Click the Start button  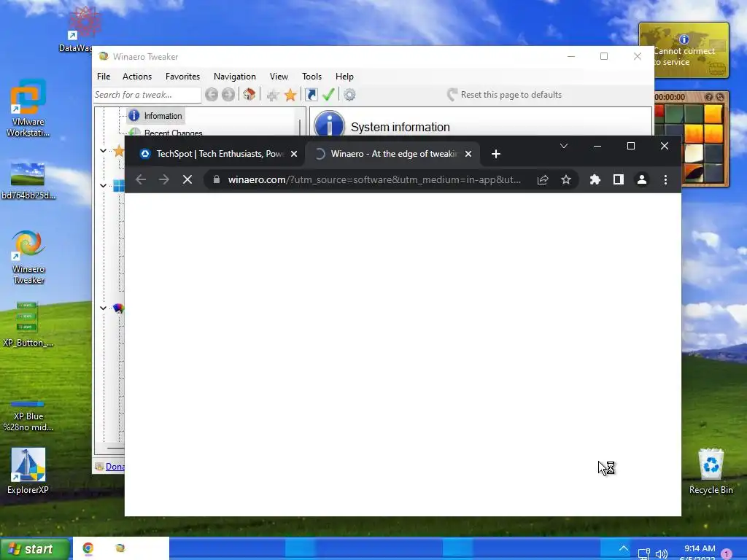coord(34,549)
